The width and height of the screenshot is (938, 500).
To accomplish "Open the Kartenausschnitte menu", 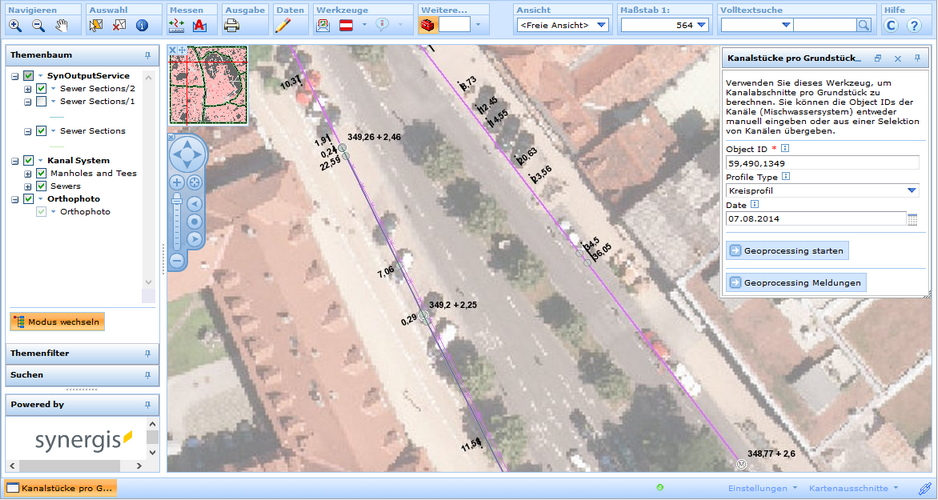I will tap(853, 488).
